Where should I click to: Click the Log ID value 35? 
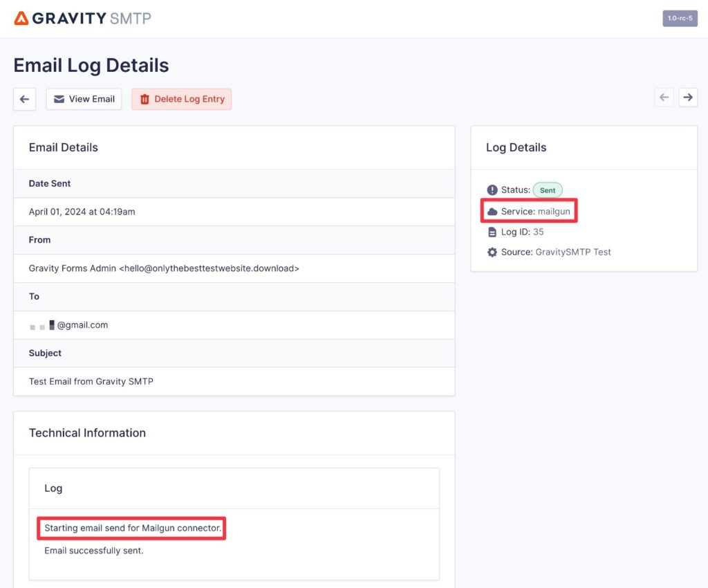(x=539, y=231)
